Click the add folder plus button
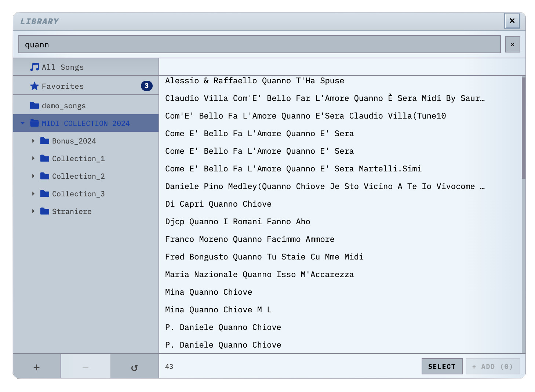 (37, 367)
